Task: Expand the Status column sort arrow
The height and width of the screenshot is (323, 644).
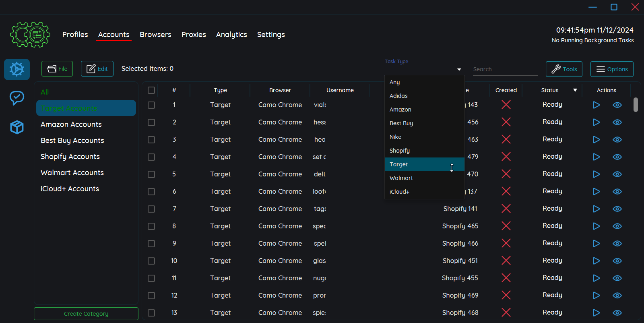Action: (x=575, y=90)
